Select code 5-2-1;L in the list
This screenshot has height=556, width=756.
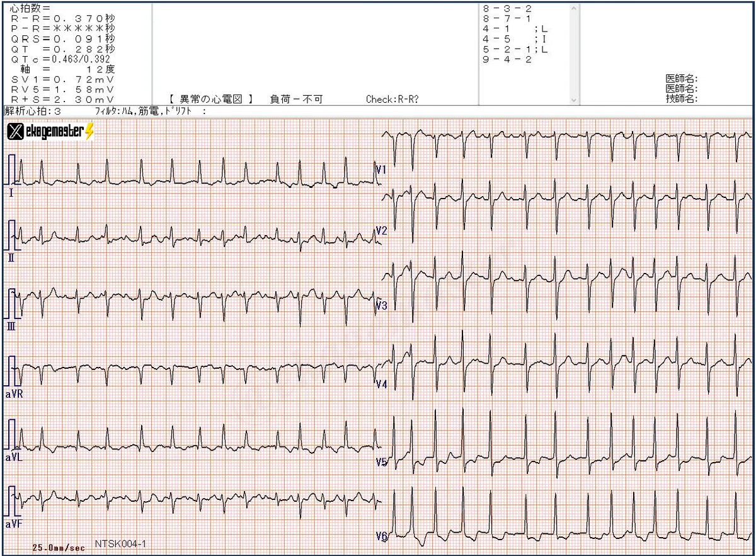point(515,49)
